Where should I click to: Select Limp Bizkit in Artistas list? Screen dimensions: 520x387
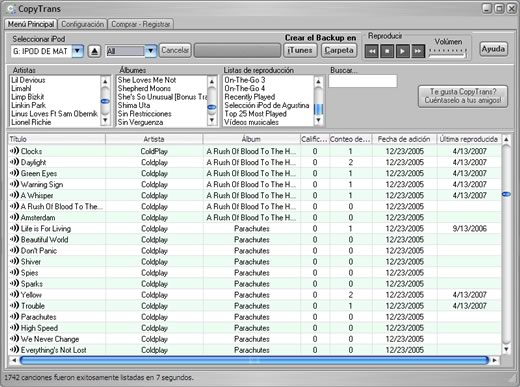27,97
